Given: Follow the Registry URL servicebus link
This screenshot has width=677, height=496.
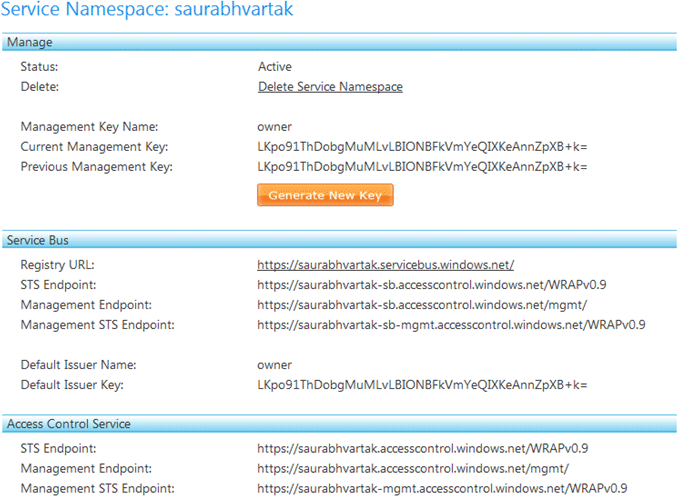Looking at the screenshot, I should 386,265.
